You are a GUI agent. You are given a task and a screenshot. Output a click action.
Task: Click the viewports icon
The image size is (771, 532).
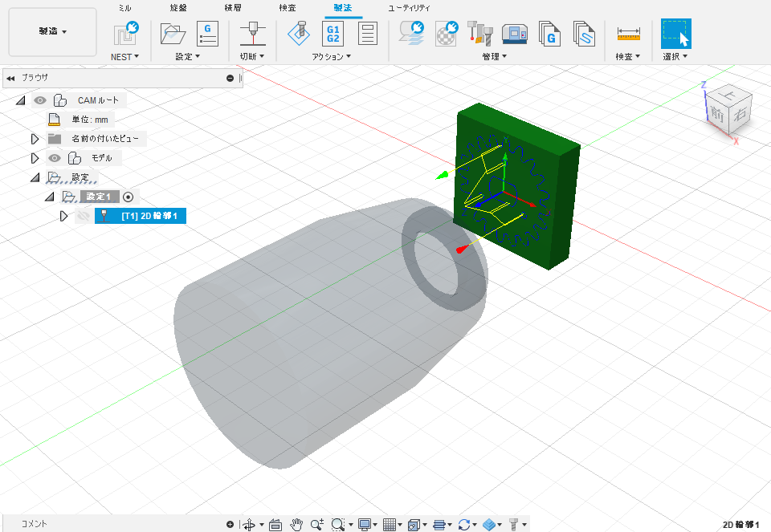click(x=414, y=525)
